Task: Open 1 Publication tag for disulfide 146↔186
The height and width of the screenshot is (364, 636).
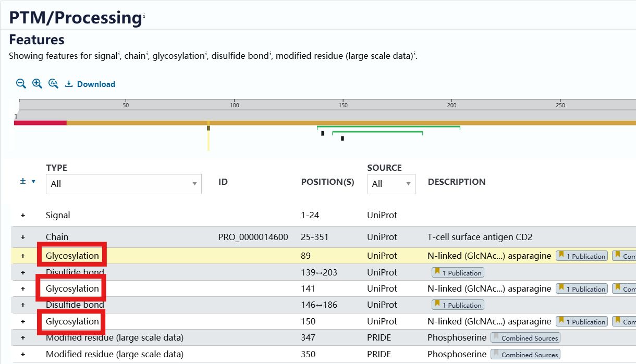Action: point(458,305)
